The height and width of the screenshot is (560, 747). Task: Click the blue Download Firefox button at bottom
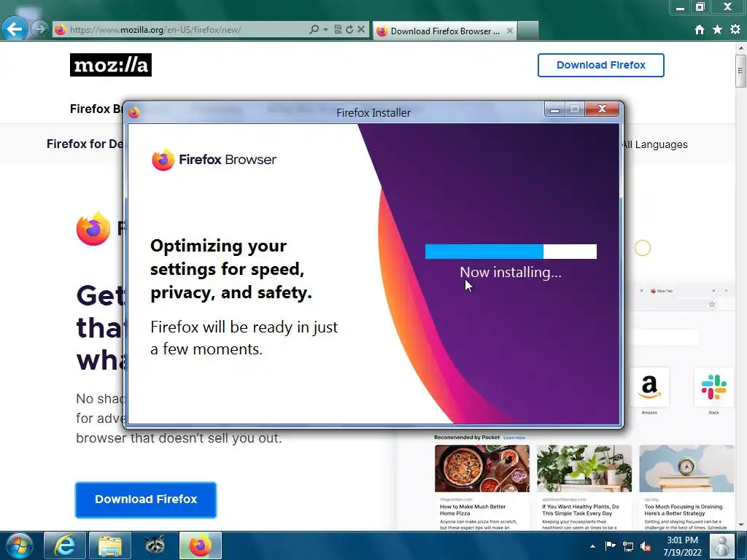(x=146, y=499)
